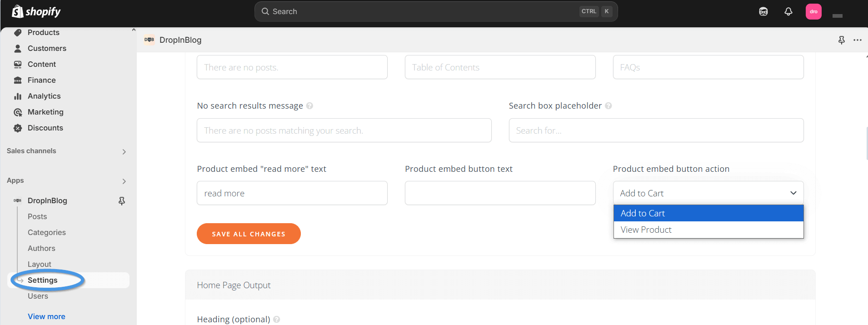
Task: Click the Customers person icon
Action: pyautogui.click(x=18, y=48)
